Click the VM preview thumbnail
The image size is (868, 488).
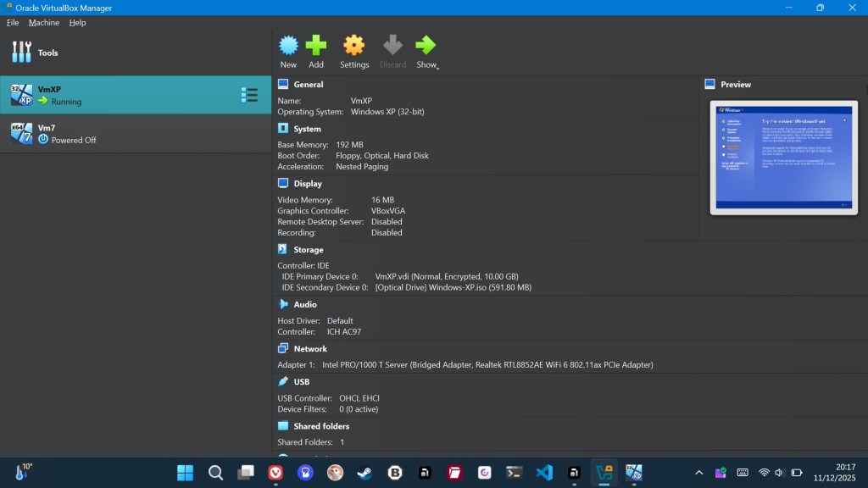784,158
